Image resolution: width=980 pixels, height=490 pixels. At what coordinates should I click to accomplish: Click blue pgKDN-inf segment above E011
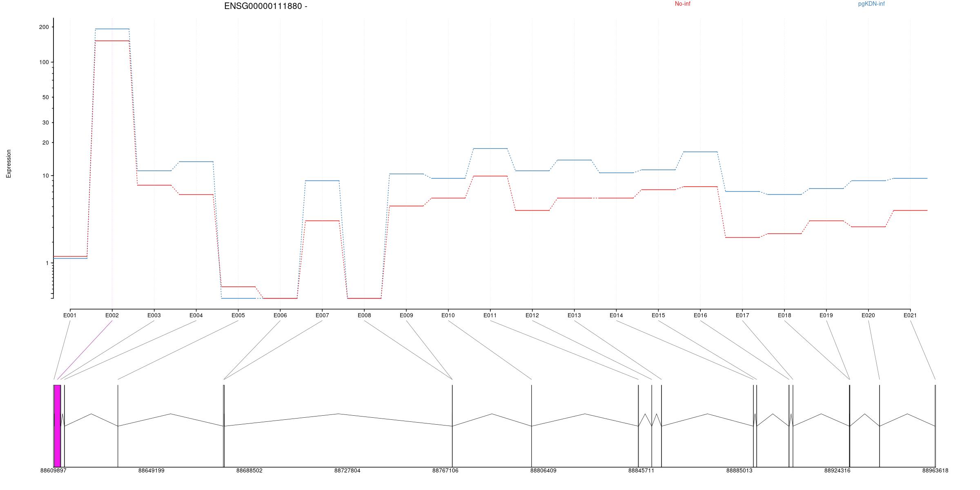point(490,149)
